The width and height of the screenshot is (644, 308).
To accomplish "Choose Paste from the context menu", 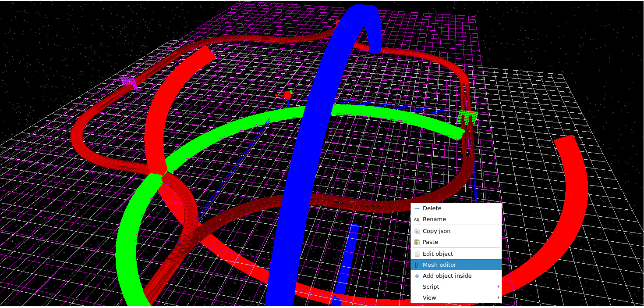I will tap(430, 242).
